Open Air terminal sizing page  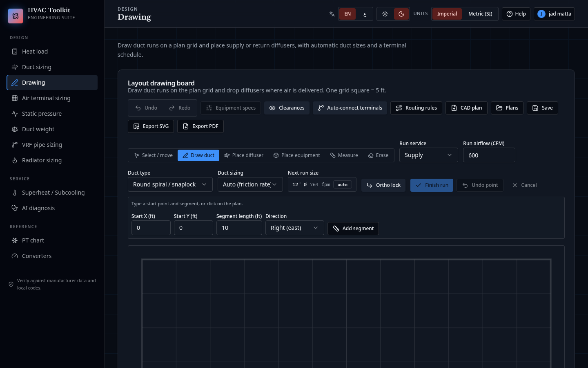tap(52, 98)
